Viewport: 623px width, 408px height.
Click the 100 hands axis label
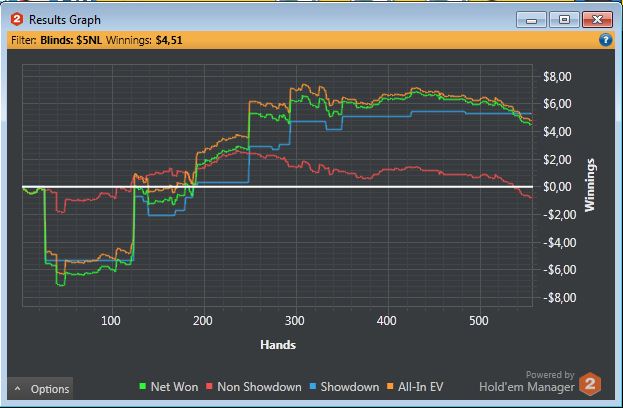click(110, 321)
